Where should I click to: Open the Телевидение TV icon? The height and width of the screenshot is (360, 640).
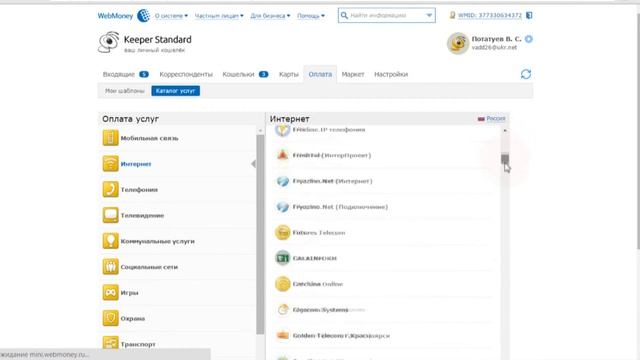coord(110,215)
